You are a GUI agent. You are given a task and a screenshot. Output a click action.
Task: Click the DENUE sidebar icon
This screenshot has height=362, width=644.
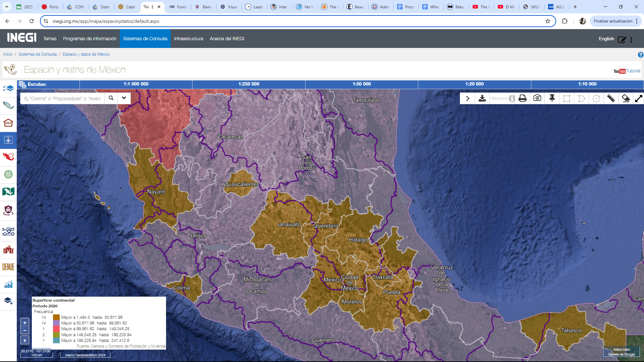tap(8, 267)
